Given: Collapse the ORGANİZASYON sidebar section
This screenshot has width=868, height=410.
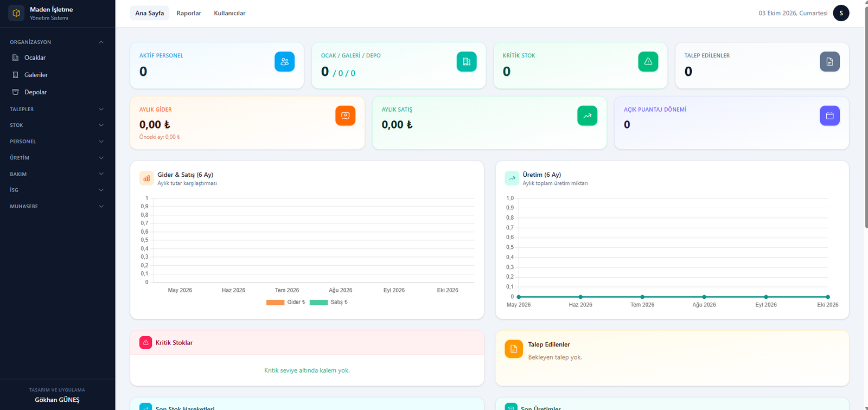Looking at the screenshot, I should [x=57, y=42].
